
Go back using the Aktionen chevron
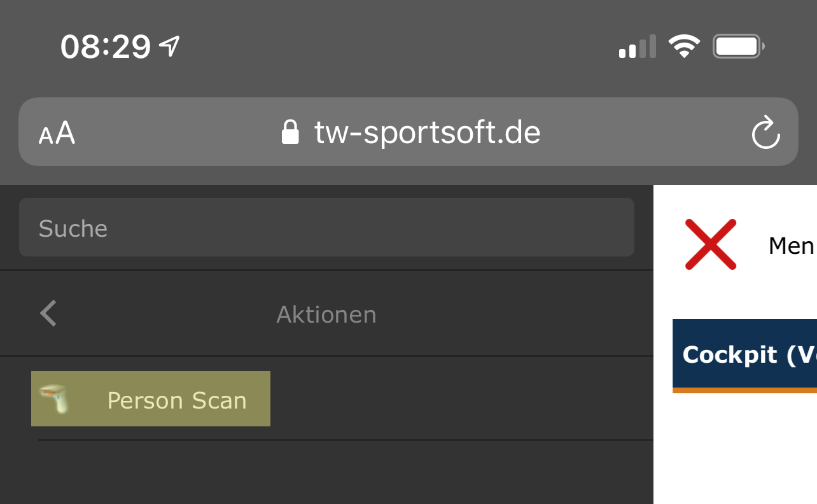(49, 314)
